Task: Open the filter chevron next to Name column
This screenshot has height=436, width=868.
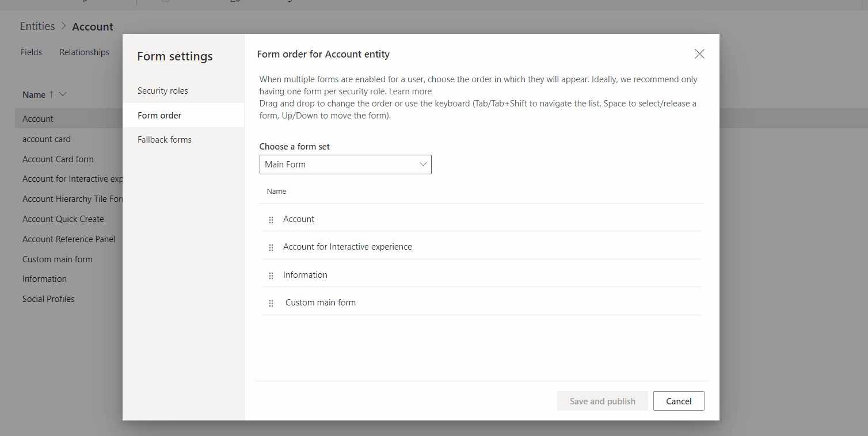Action: (62, 94)
